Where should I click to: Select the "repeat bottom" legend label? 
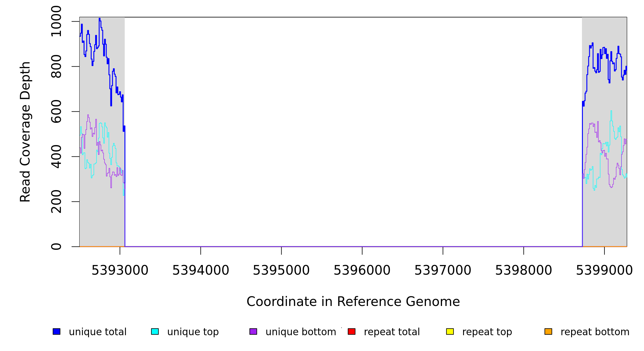coord(595,332)
